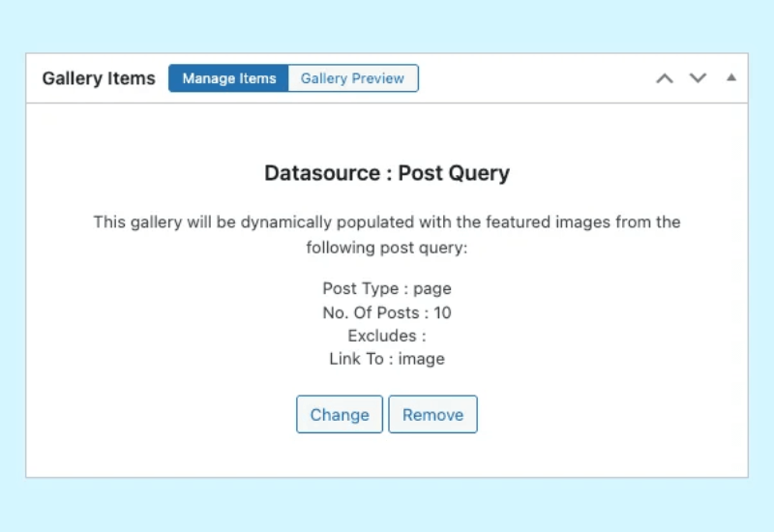Switch to the Manage Items tab

[228, 78]
